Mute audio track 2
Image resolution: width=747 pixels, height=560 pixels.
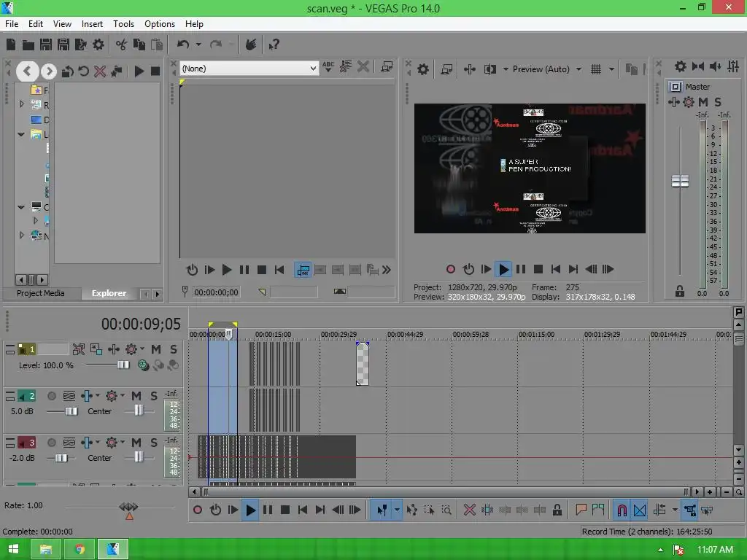[136, 396]
